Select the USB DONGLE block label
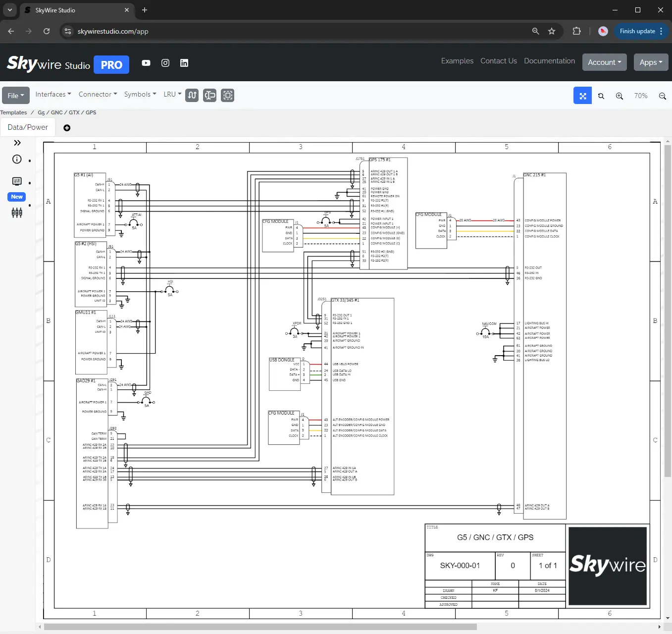This screenshot has width=672, height=634. (x=282, y=360)
